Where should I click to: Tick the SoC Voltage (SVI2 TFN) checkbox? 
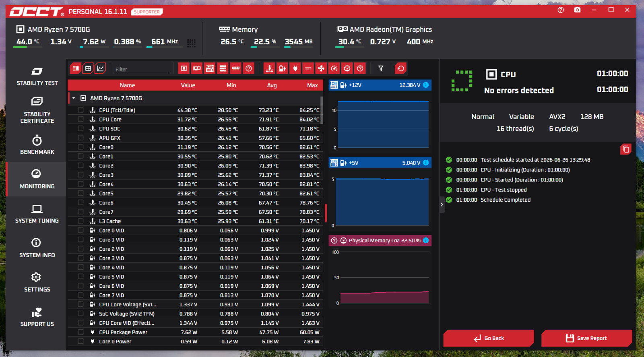pyautogui.click(x=80, y=314)
